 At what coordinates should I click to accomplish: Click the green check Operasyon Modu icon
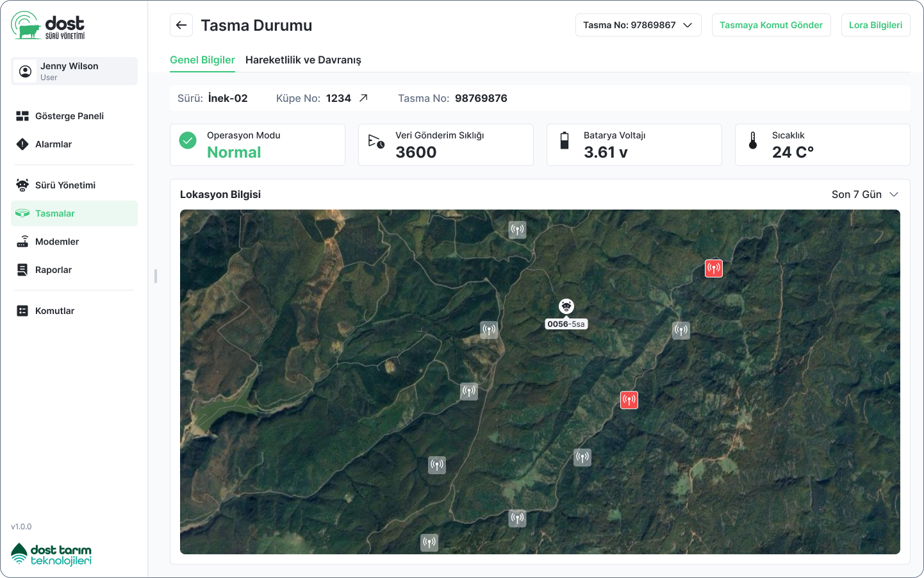(188, 140)
